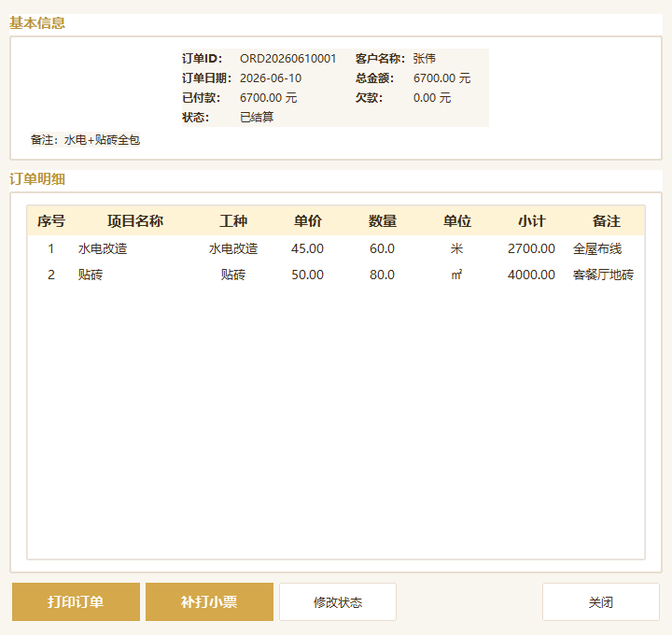This screenshot has width=672, height=635.
Task: Click unit price 50.00
Action: 307,275
